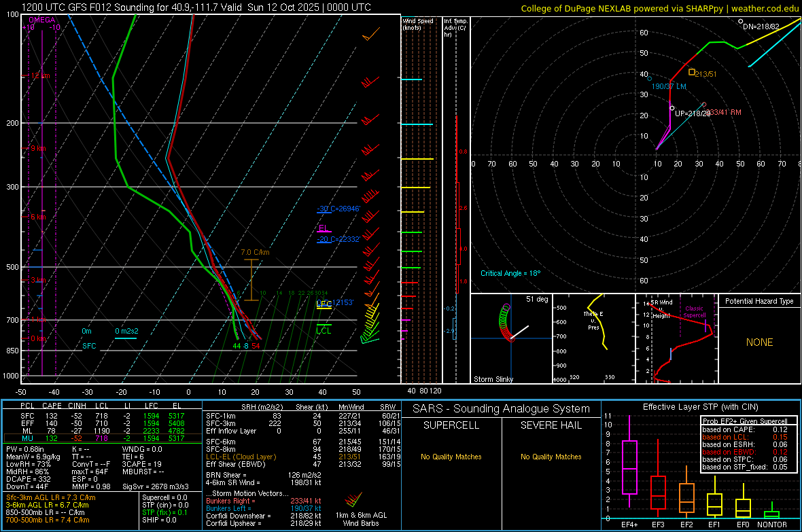Click the Bunkers Left = 190/37 kt line

click(264, 508)
